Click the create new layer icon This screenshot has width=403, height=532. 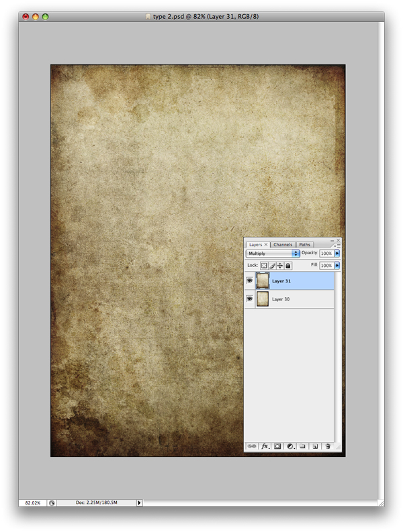coord(314,445)
